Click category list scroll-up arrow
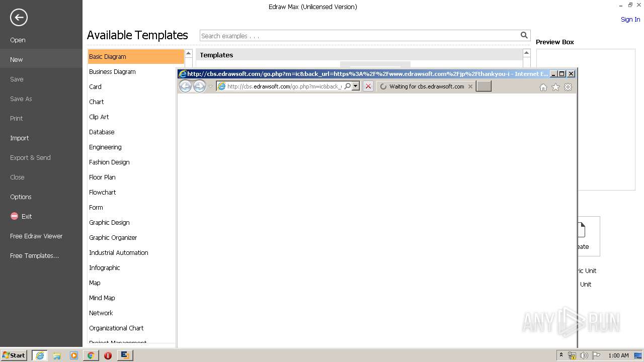 click(188, 53)
